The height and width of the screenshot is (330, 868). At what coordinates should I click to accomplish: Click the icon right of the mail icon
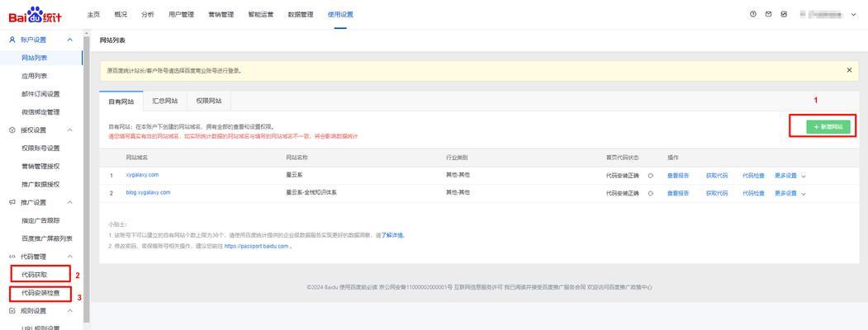coord(784,14)
